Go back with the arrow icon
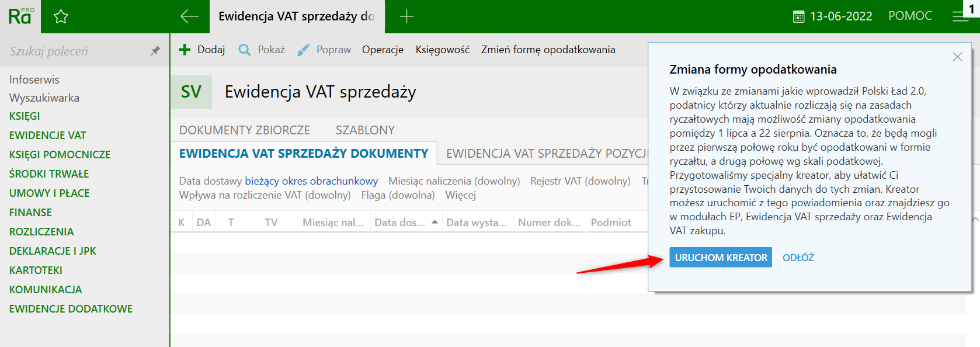The height and width of the screenshot is (347, 980). pyautogui.click(x=189, y=16)
